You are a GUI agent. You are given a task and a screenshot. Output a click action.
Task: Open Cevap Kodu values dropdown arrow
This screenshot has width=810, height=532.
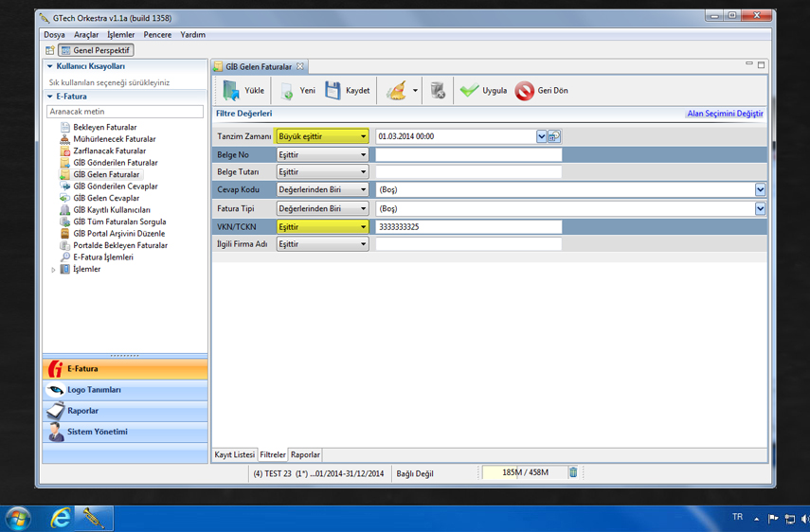coord(760,189)
